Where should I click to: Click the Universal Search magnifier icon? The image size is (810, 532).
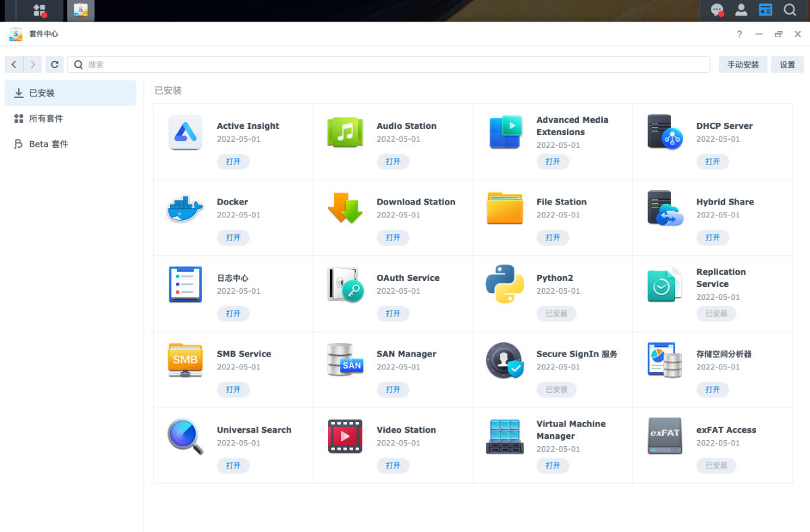185,436
